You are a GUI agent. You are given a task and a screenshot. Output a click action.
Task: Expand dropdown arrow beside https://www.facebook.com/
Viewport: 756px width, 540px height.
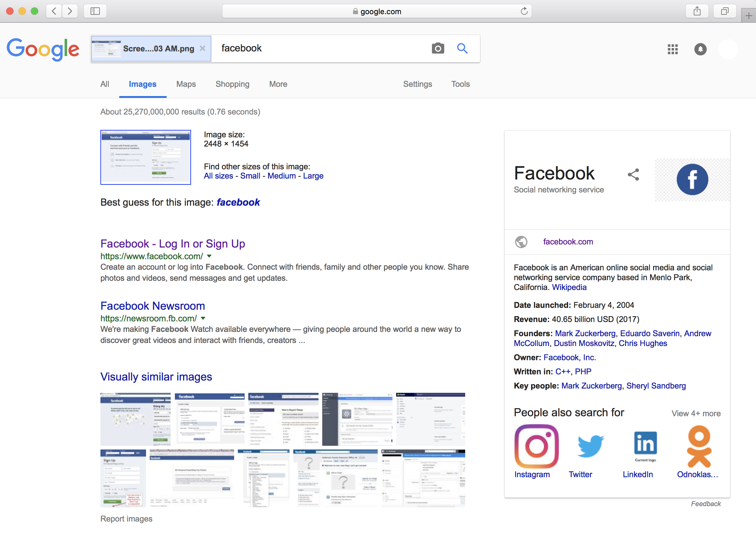209,256
